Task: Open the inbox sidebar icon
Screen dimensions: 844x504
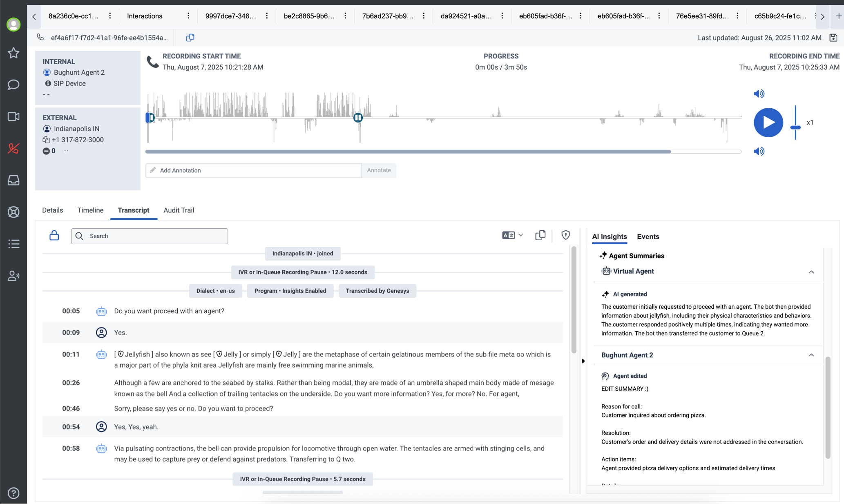Action: (13, 180)
